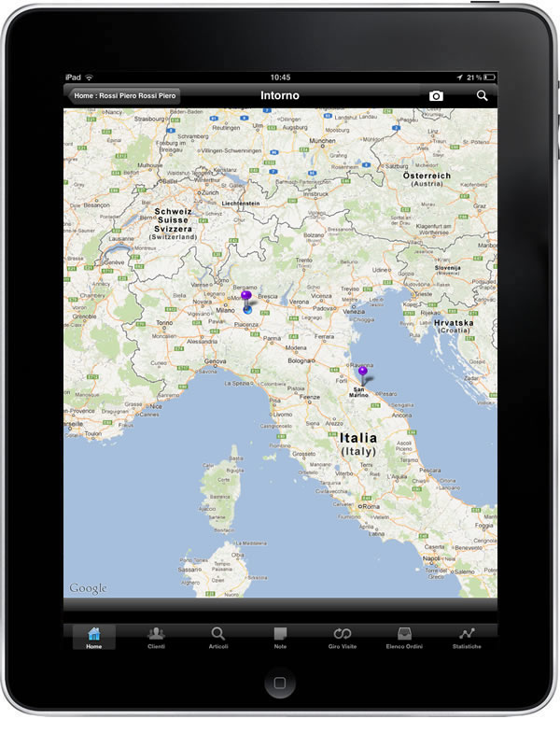
Task: View the Statistiche tab
Action: 467,638
